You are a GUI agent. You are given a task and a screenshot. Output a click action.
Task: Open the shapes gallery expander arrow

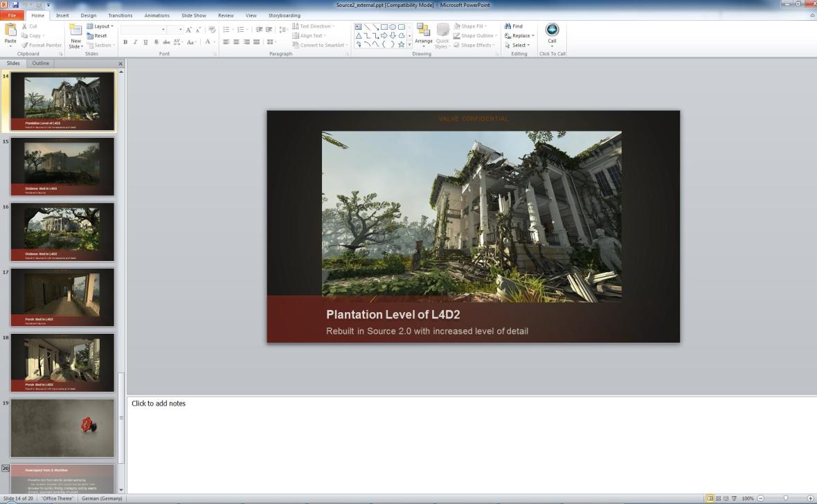point(408,45)
